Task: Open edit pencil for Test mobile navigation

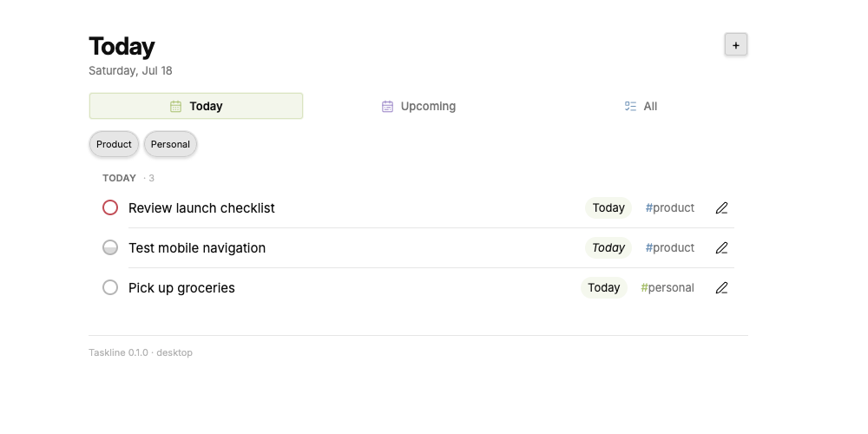Action: click(721, 248)
